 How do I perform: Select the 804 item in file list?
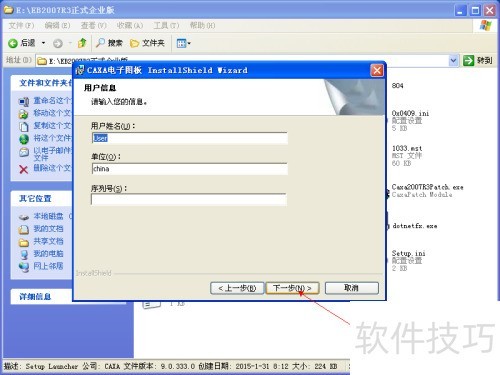[x=397, y=86]
